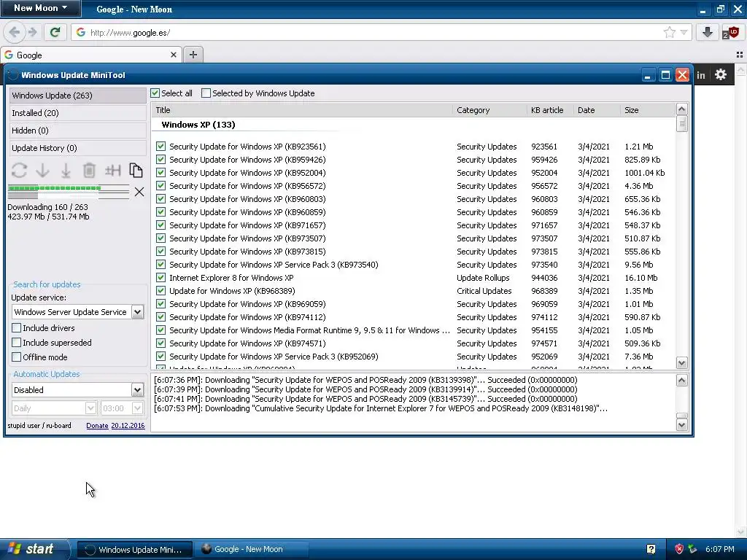Open the browser downloads arrow button
This screenshot has height=560, width=747.
pos(708,32)
